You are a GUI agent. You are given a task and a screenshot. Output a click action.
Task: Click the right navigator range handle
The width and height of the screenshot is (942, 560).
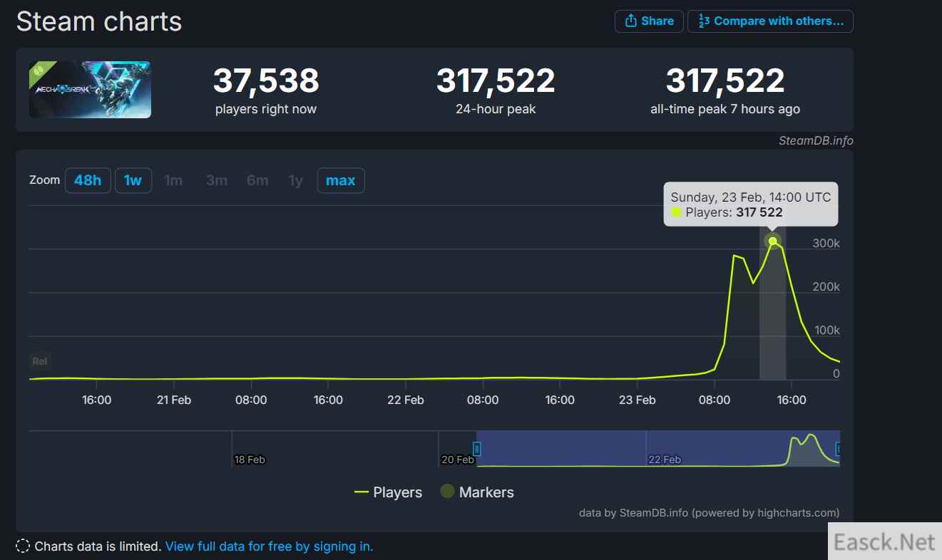(839, 449)
